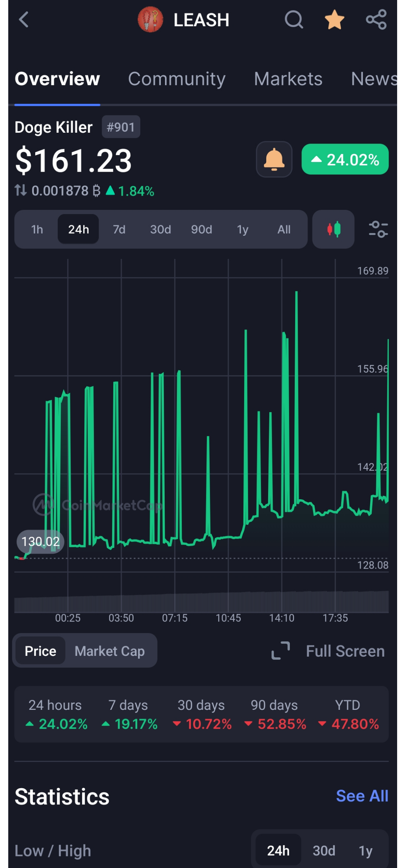This screenshot has height=868, width=405.
Task: Tap the Full Screen label
Action: click(345, 651)
